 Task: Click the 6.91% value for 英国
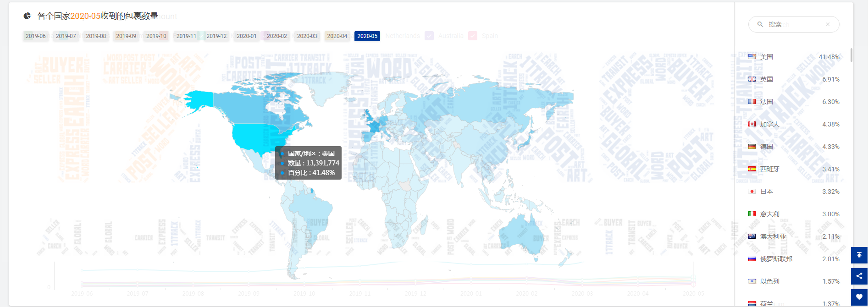[x=831, y=79]
